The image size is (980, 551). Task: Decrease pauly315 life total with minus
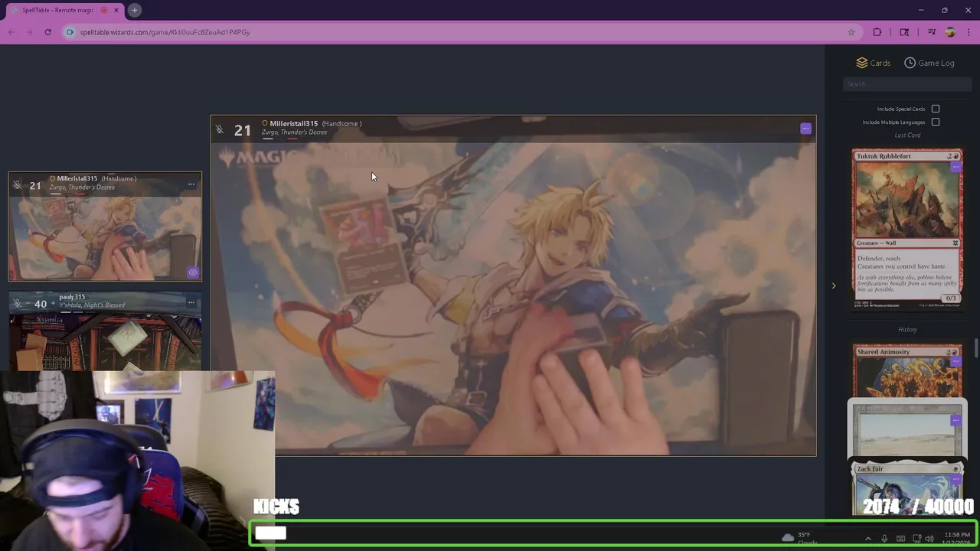(28, 304)
